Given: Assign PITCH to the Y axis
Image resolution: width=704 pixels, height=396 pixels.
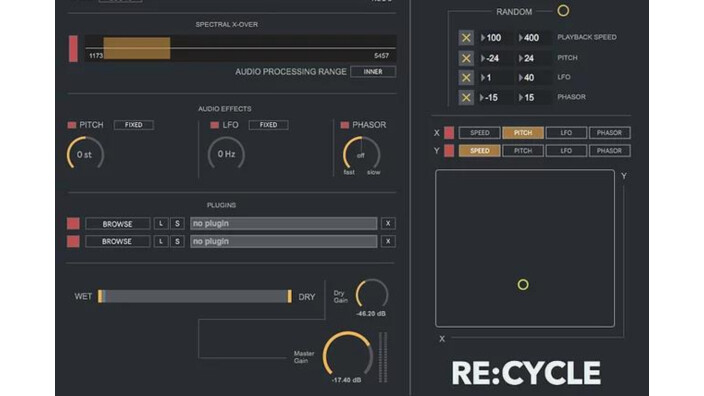Looking at the screenshot, I should (x=523, y=151).
